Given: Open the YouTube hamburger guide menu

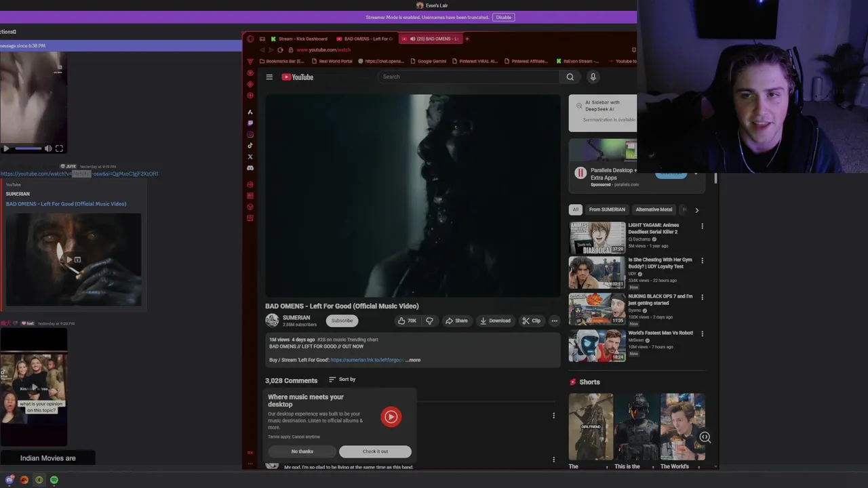Looking at the screenshot, I should click(x=269, y=77).
